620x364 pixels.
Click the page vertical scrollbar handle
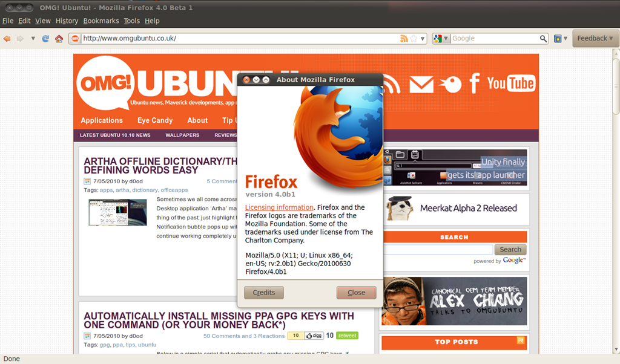point(616,86)
